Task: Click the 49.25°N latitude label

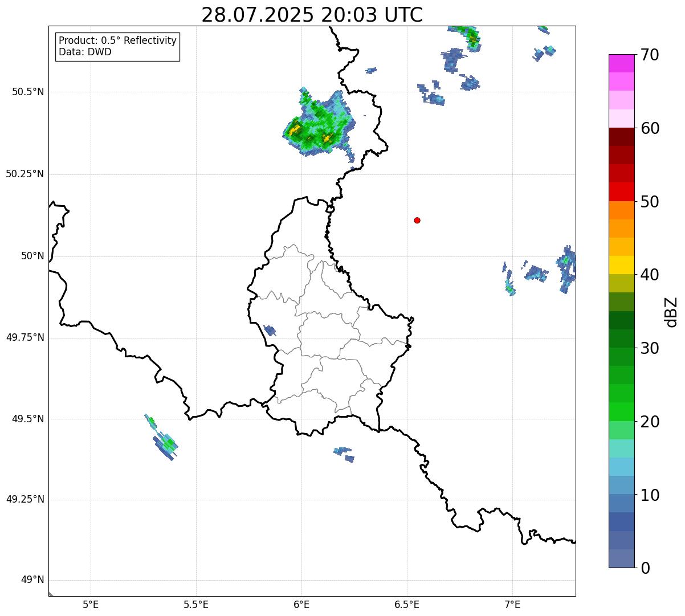Action: (x=25, y=500)
